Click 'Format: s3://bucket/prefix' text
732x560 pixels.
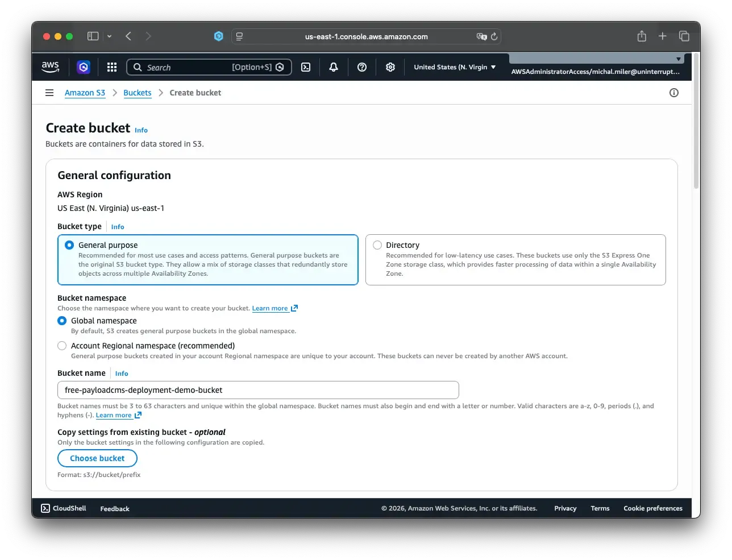coord(99,475)
